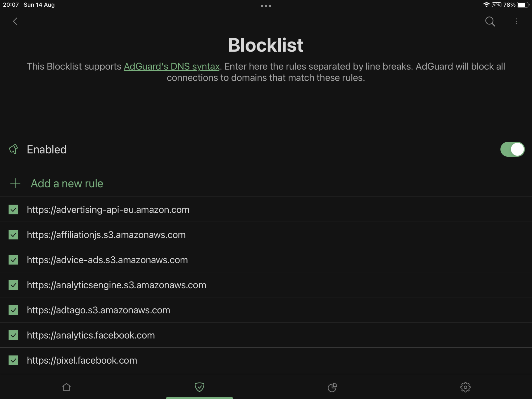Click the plus icon to add rule
The height and width of the screenshot is (399, 532).
(15, 184)
